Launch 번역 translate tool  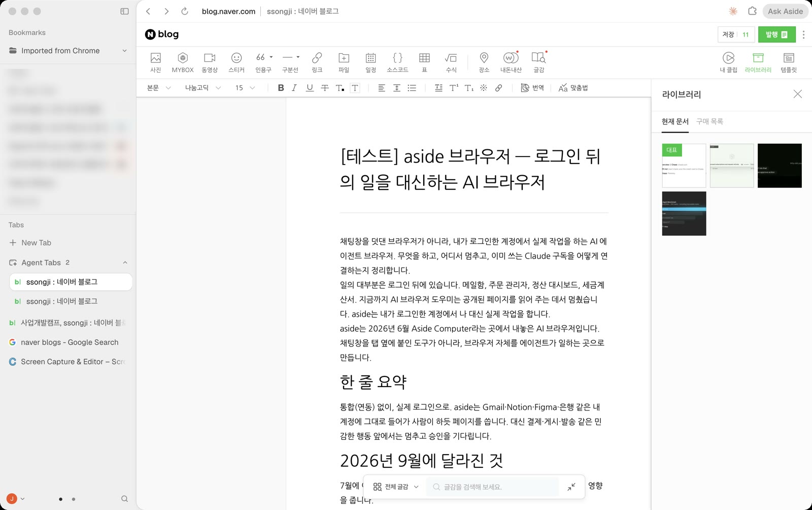pos(532,88)
